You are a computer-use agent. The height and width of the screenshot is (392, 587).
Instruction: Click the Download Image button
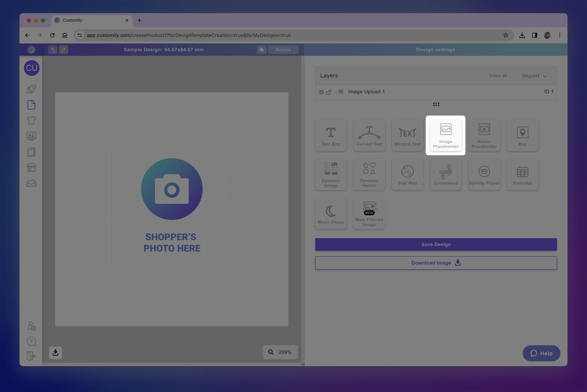(x=436, y=263)
